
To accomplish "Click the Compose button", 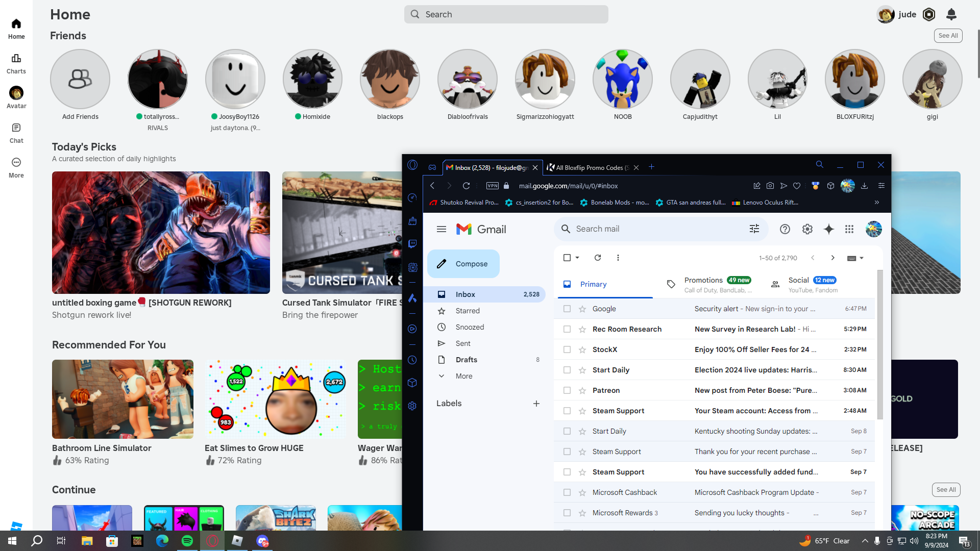I will click(463, 264).
